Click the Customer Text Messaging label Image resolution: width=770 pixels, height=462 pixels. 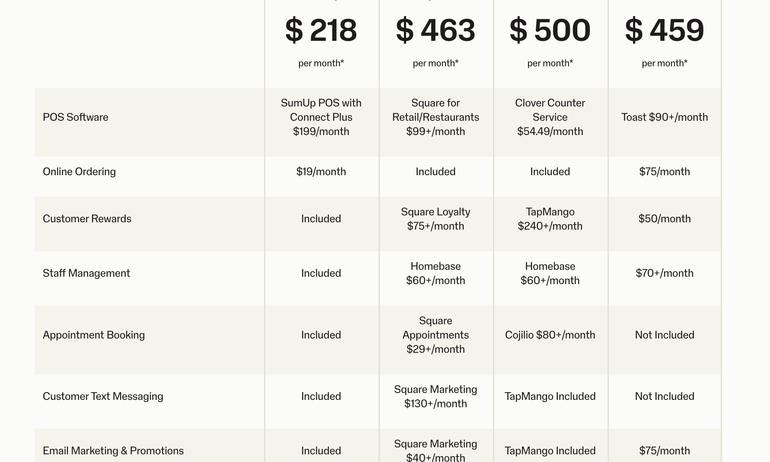point(103,397)
